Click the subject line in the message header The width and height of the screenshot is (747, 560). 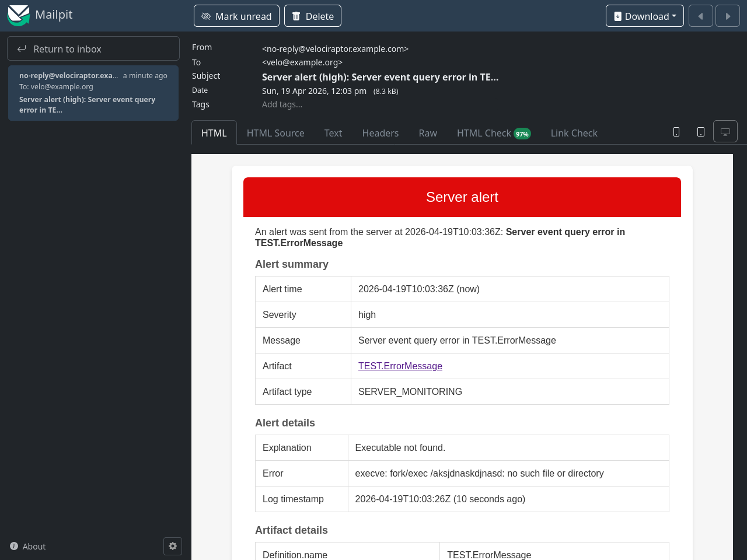click(x=380, y=77)
